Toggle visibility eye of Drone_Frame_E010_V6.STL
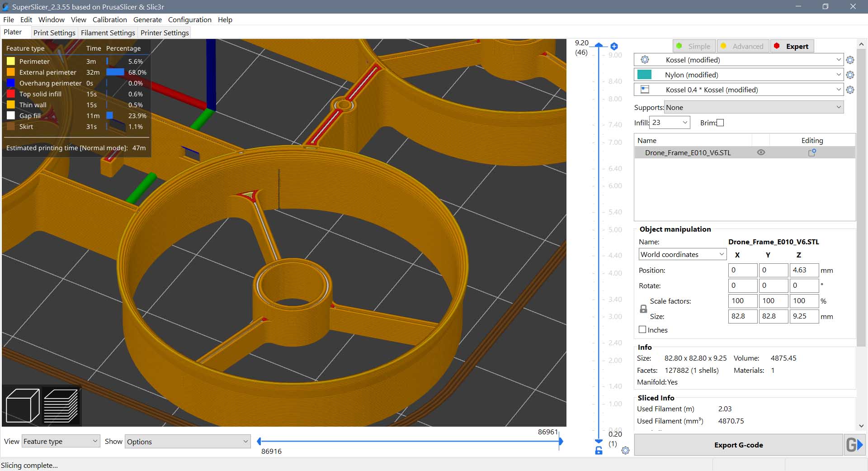Image resolution: width=868 pixels, height=471 pixels. pyautogui.click(x=761, y=153)
